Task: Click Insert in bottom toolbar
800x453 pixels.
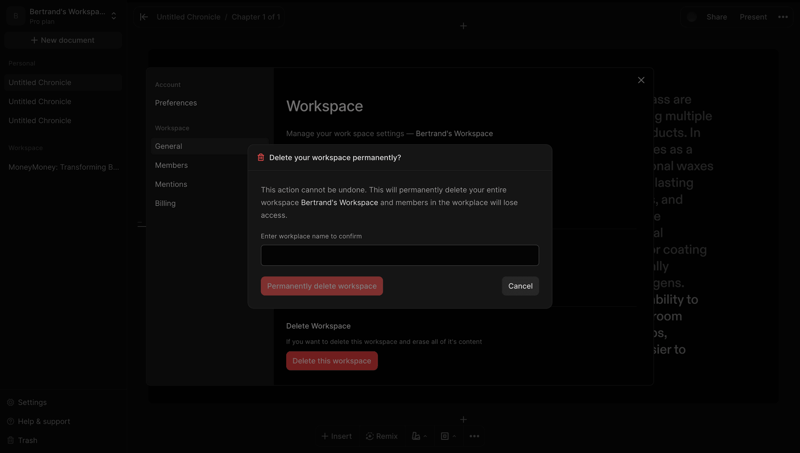Action: pyautogui.click(x=336, y=436)
